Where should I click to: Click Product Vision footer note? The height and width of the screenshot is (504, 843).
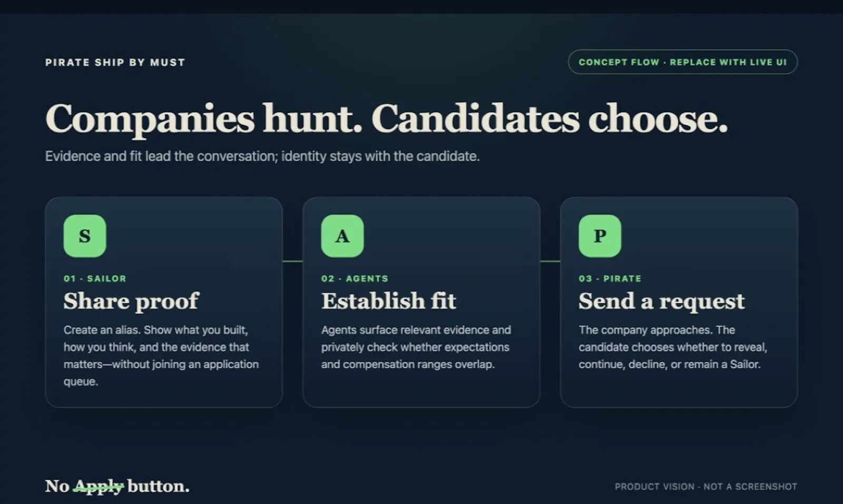point(706,487)
